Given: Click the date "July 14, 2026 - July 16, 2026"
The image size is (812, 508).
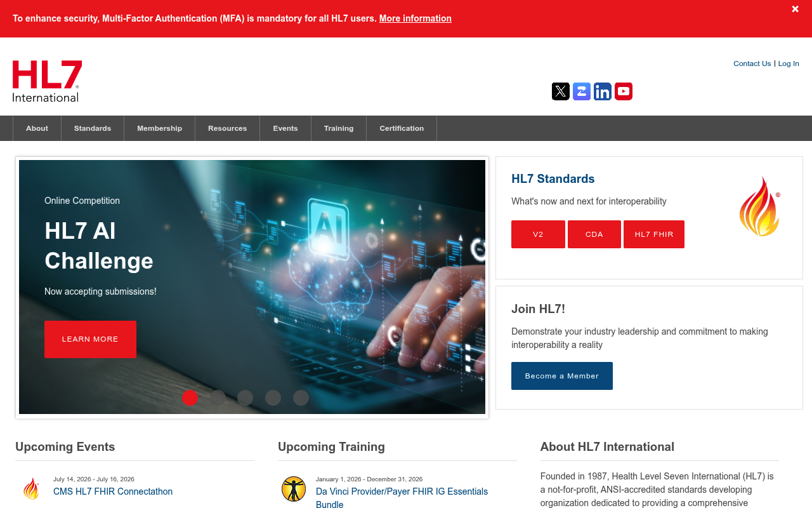Looking at the screenshot, I should tap(94, 479).
